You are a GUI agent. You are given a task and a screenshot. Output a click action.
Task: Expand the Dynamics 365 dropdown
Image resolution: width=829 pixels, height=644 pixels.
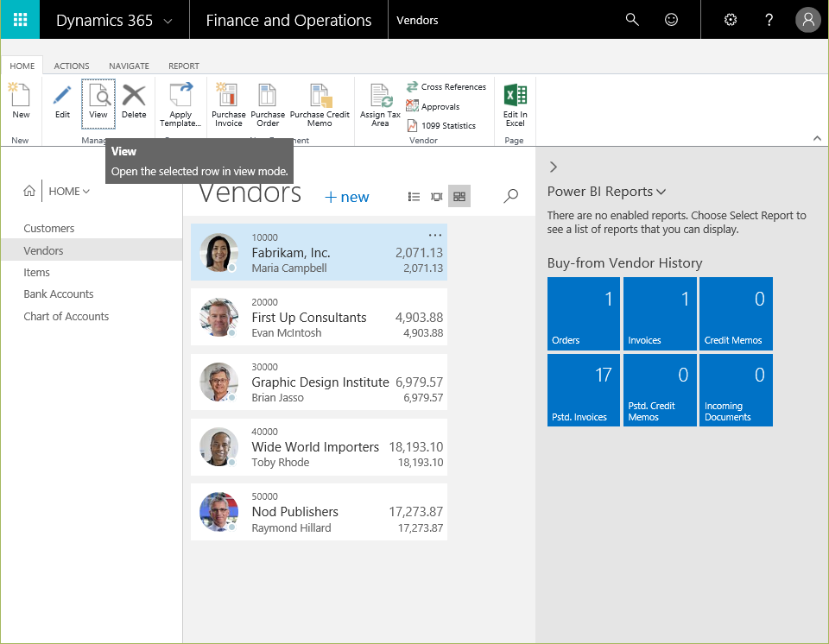pos(168,21)
